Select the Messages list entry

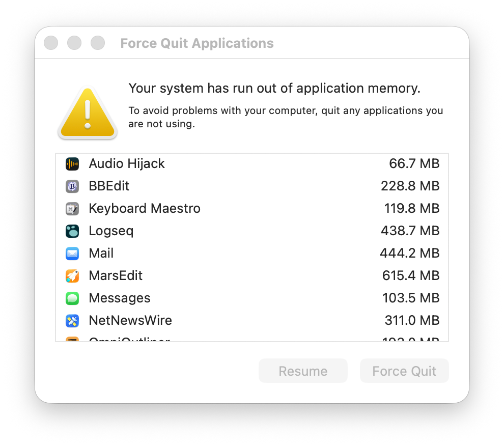tap(120, 298)
